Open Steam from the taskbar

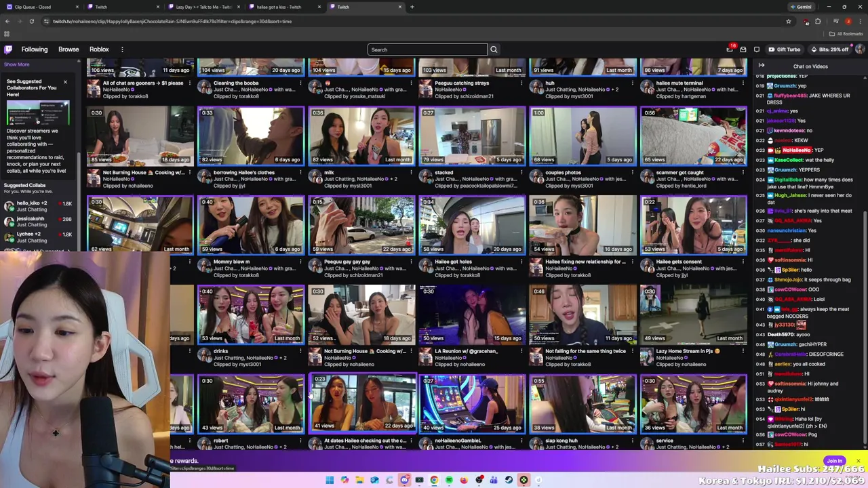(509, 481)
